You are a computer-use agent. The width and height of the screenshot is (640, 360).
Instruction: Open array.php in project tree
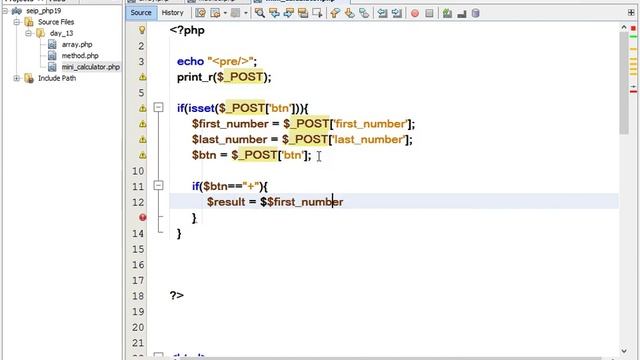tap(77, 44)
